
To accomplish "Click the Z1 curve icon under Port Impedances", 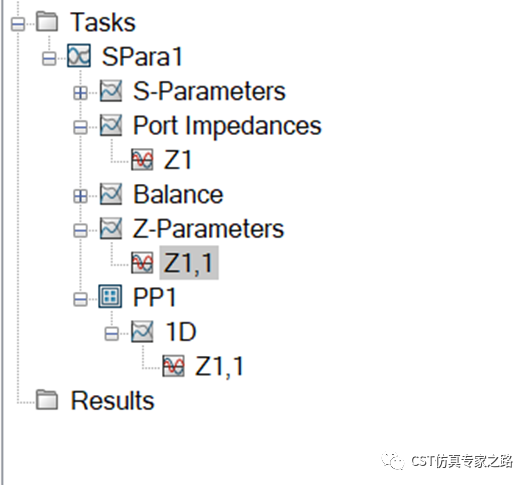I will (142, 160).
